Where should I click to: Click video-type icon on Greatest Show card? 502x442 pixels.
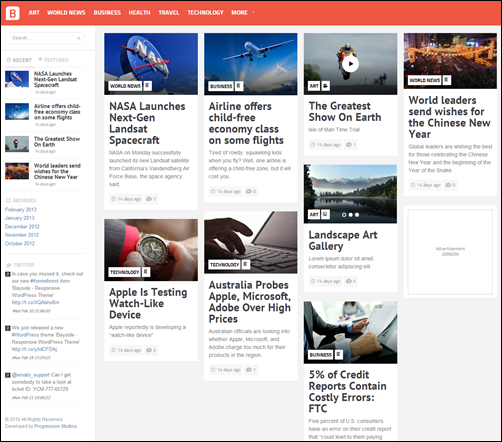[326, 86]
